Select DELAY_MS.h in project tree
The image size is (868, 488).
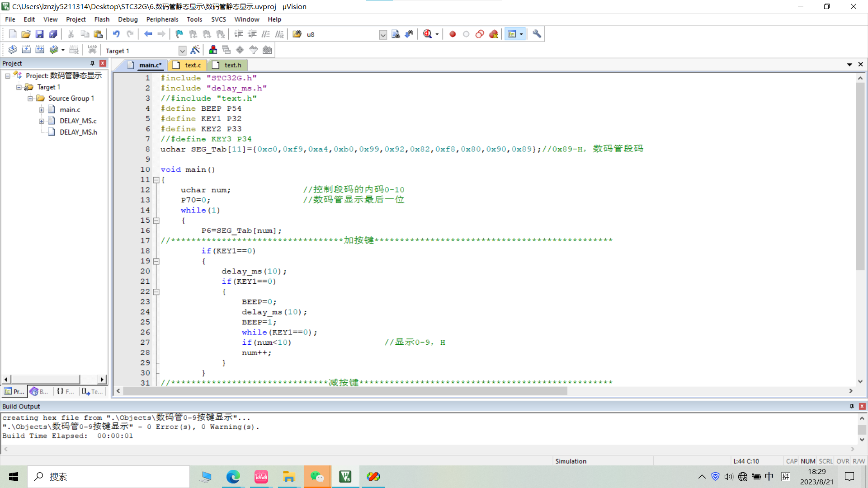[x=78, y=132]
